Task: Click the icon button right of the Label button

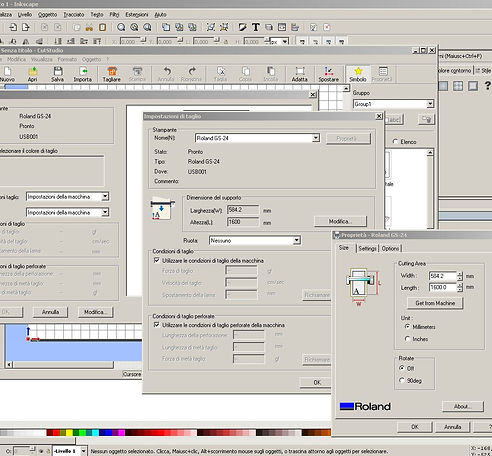Action: coord(427,119)
